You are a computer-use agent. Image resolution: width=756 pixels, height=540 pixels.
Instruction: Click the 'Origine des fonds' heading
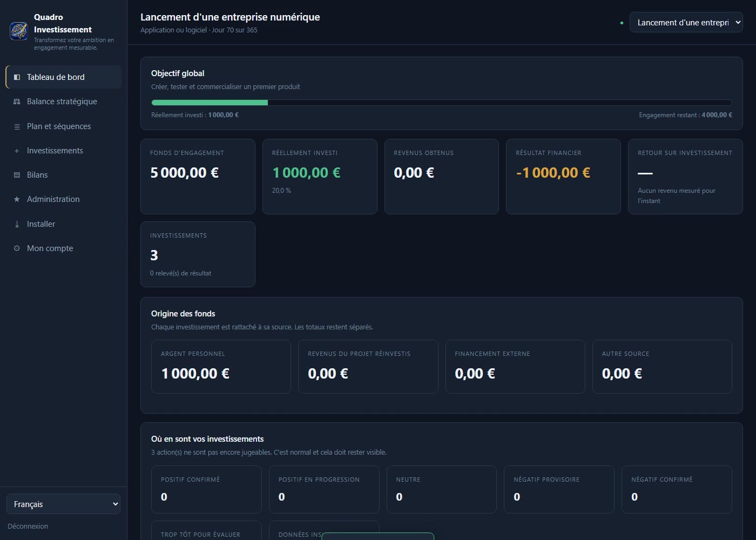pos(183,314)
